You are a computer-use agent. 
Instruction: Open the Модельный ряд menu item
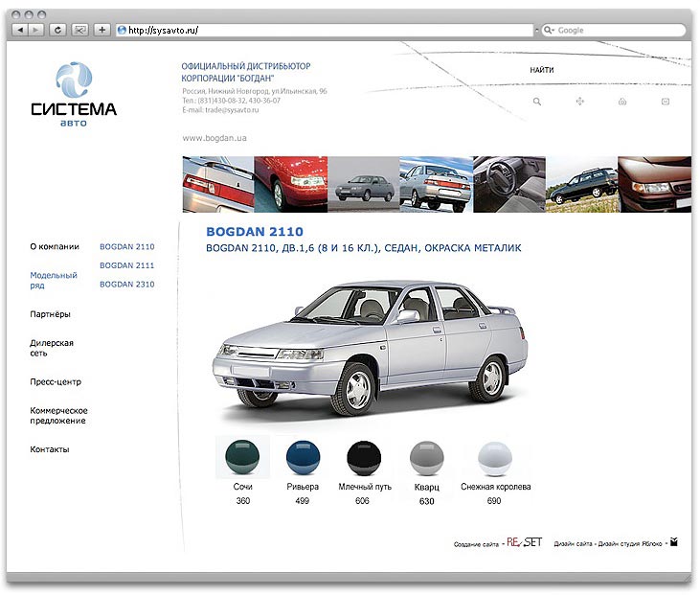pos(54,280)
